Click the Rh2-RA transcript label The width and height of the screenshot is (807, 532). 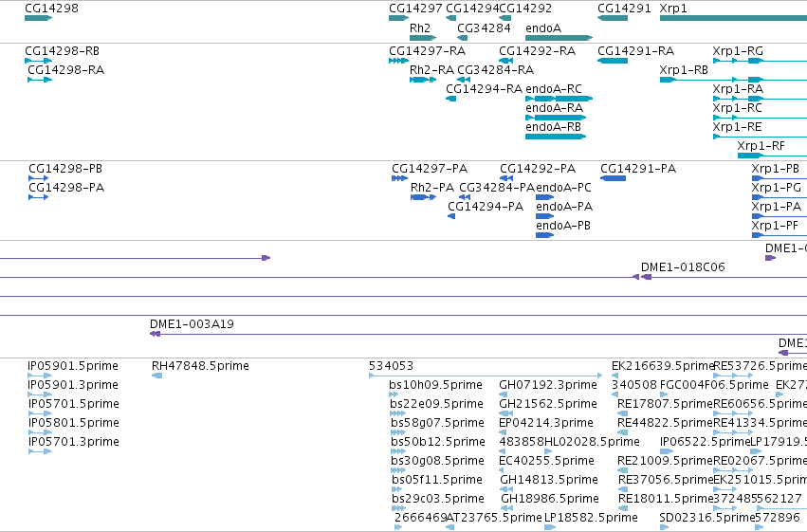tap(431, 70)
